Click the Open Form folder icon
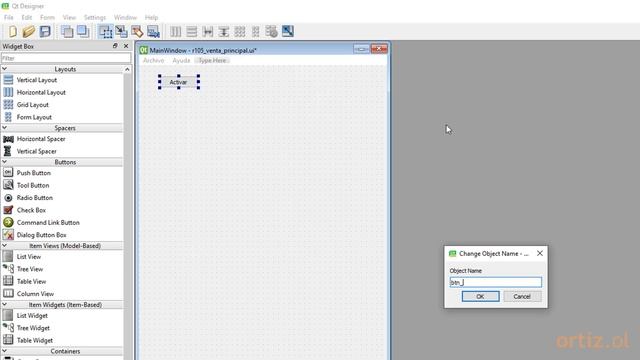The height and width of the screenshot is (360, 640). [29, 31]
